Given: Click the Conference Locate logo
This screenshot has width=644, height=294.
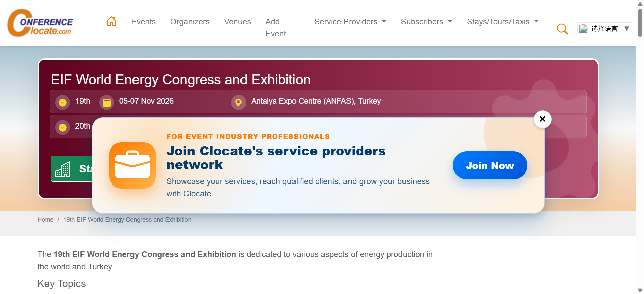Looking at the screenshot, I should click(x=40, y=23).
